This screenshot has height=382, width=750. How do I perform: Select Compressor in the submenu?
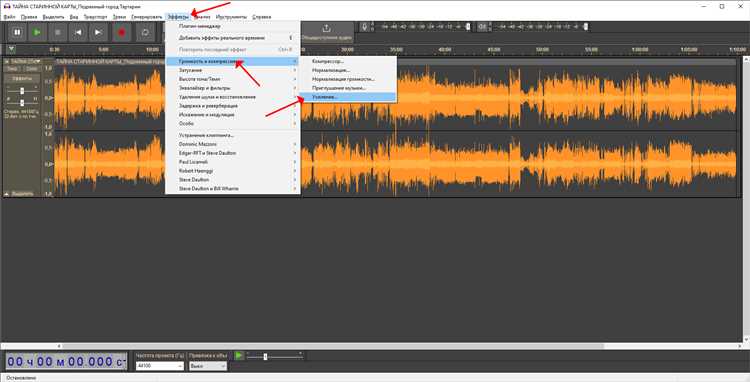click(348, 61)
